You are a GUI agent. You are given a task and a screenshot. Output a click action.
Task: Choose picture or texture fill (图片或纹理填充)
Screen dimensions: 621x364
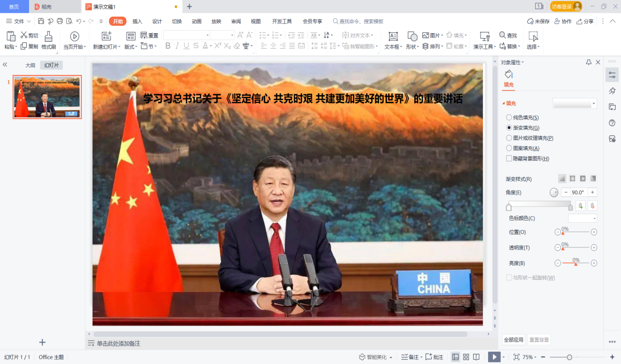[509, 138]
